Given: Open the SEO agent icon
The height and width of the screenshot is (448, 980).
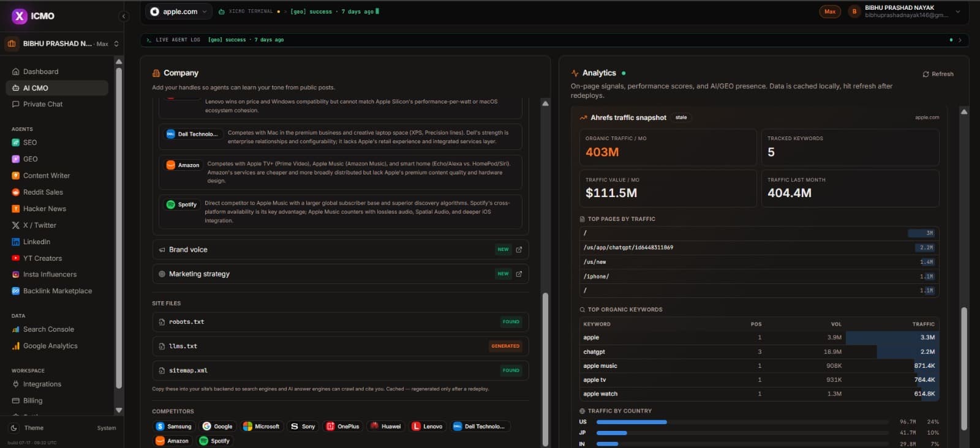Looking at the screenshot, I should coord(16,143).
